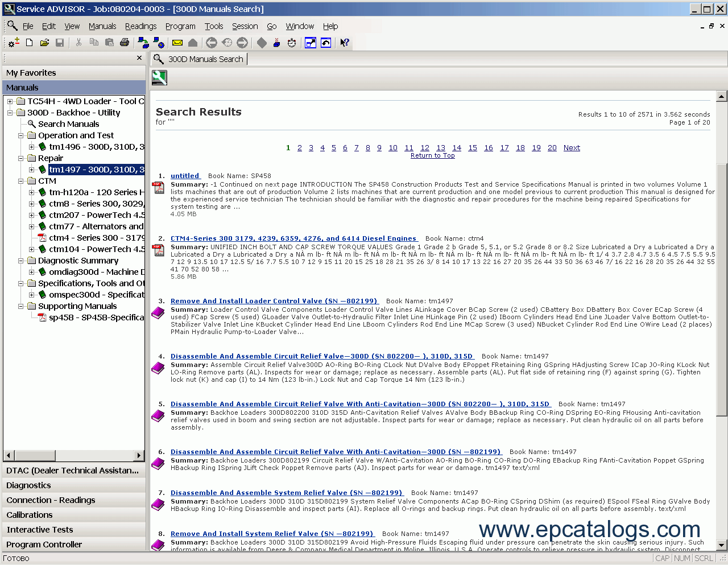Click the gray diamond toolbar icon
The image size is (728, 565).
[262, 43]
